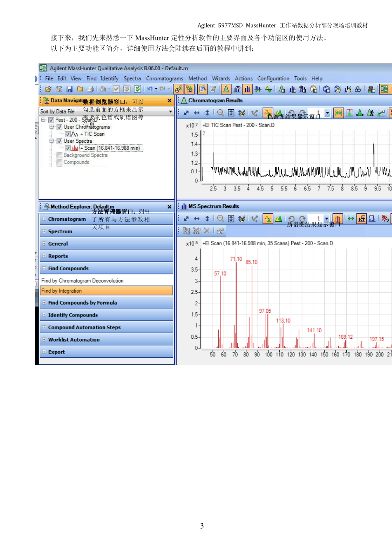
Task: Click zoom out magnifier in Chromatogram Results toolbar
Action: (x=220, y=113)
